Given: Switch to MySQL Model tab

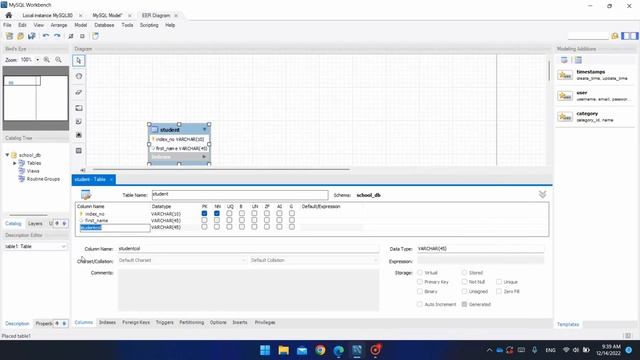Looking at the screenshot, I should 107,16.
